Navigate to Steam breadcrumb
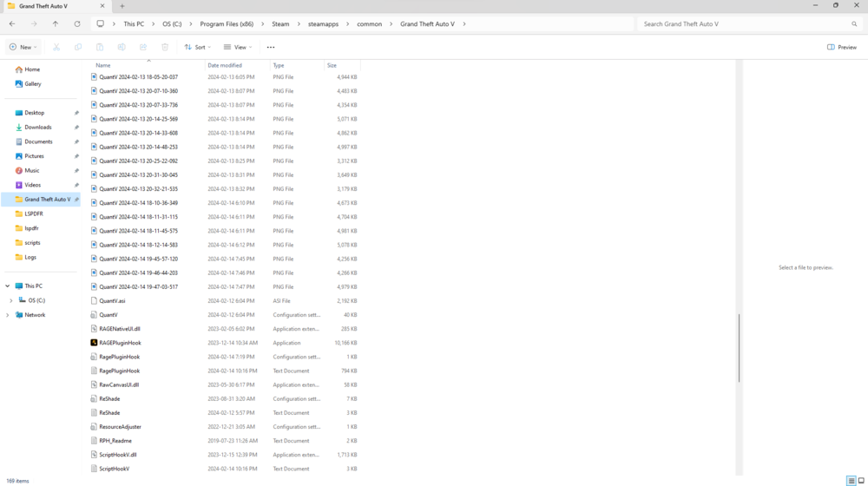This screenshot has height=486, width=868. 280,23
